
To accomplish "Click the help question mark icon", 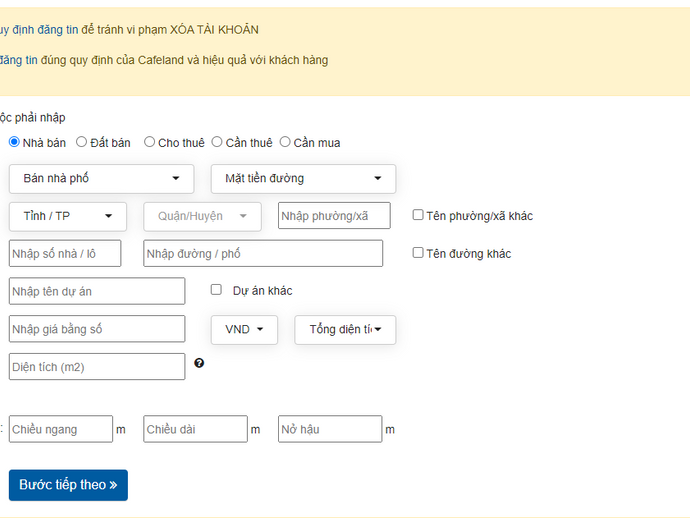I will pos(199,363).
